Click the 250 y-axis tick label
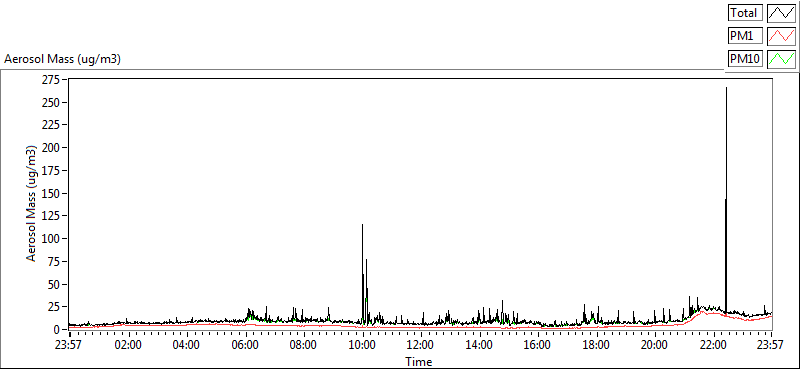Viewport: 800px width, 369px height. coord(51,102)
